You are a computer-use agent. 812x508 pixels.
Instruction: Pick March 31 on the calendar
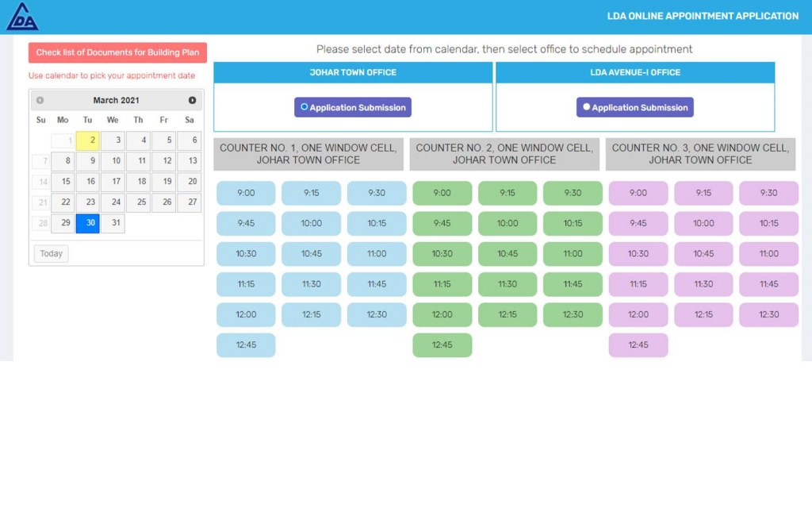(x=113, y=223)
